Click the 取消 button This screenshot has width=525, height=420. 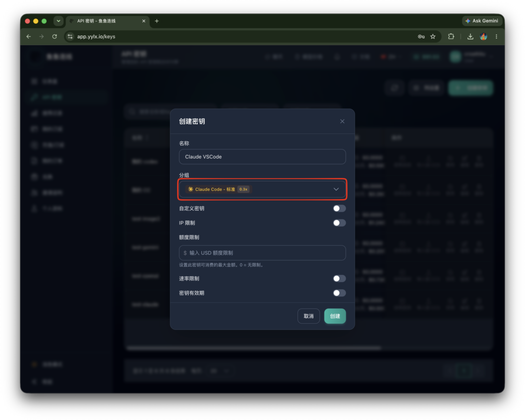click(x=308, y=316)
